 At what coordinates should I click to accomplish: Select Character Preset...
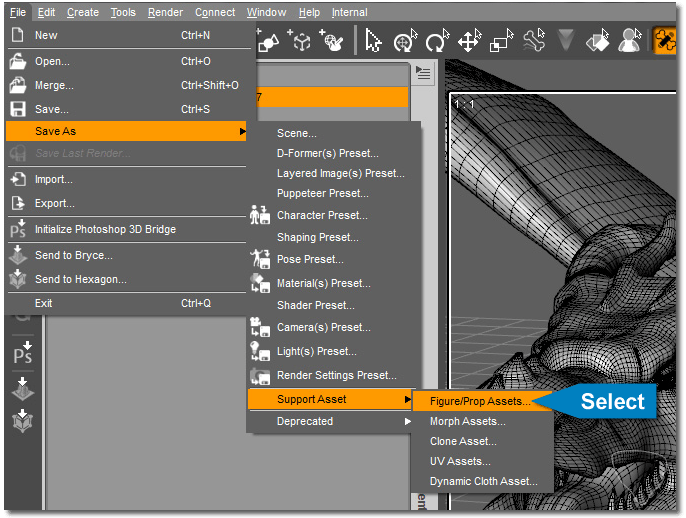(333, 215)
